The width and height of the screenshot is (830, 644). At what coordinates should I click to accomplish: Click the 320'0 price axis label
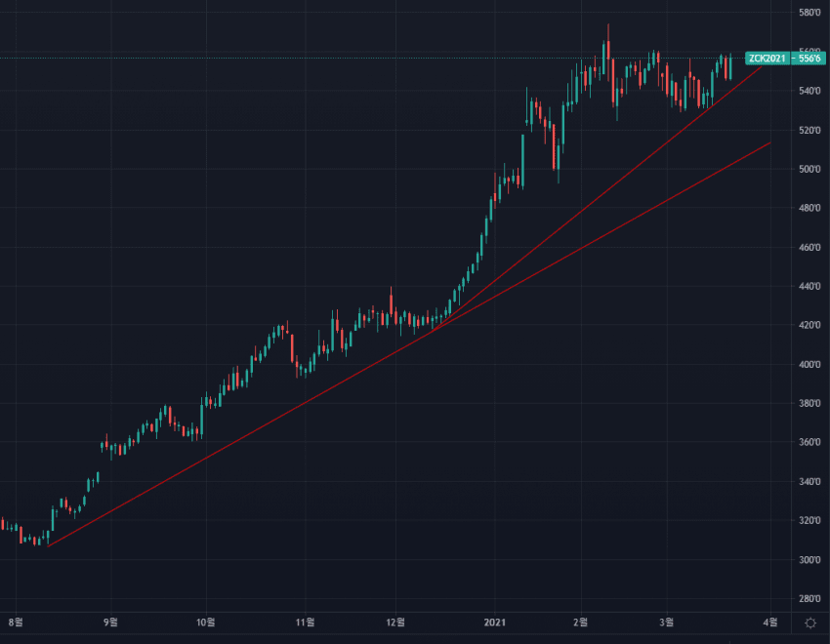coord(809,520)
